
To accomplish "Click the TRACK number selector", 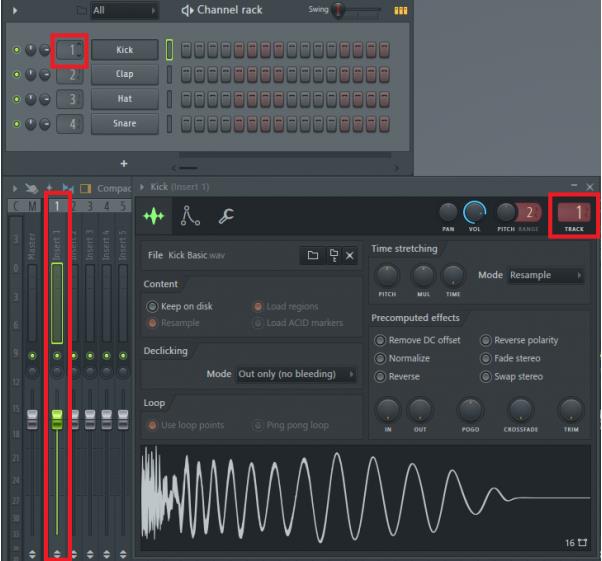I will pos(574,212).
